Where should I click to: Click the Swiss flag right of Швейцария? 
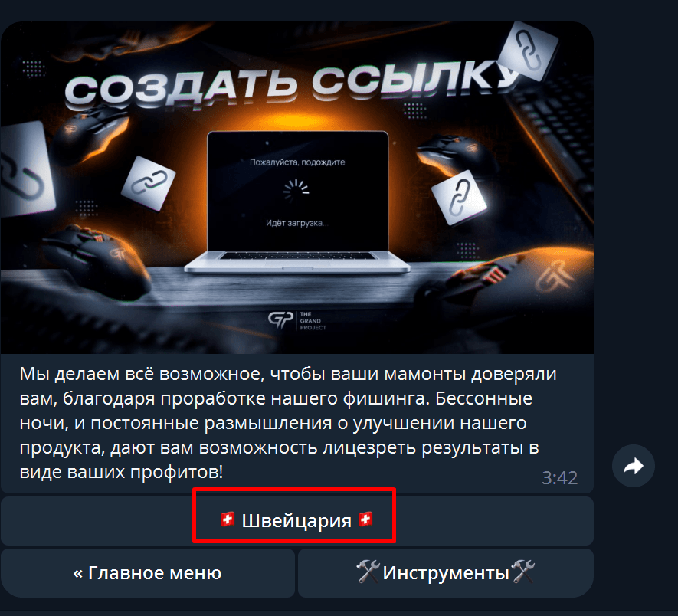point(365,519)
